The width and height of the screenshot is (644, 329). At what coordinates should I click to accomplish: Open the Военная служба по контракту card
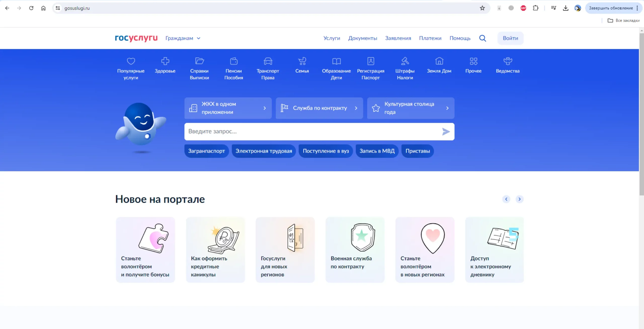click(355, 250)
